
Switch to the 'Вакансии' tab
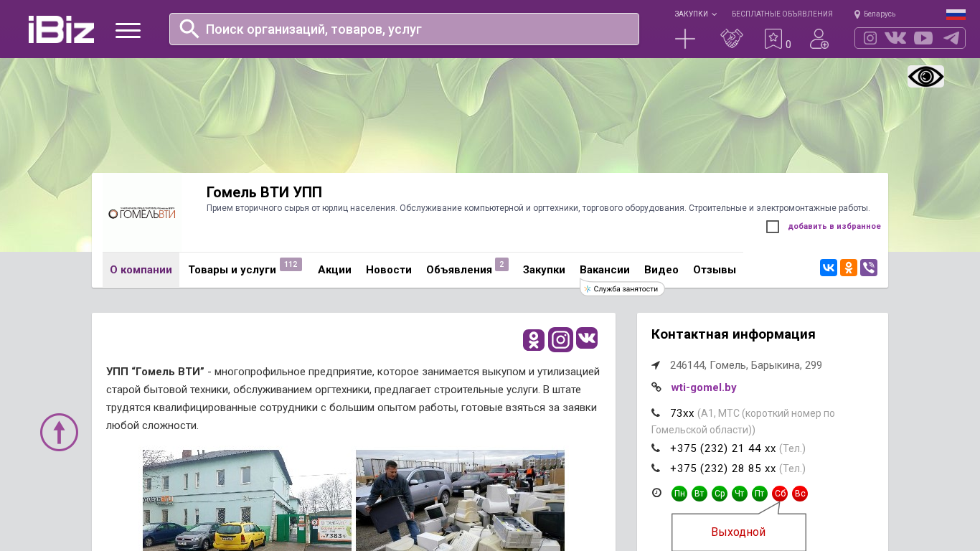tap(605, 270)
